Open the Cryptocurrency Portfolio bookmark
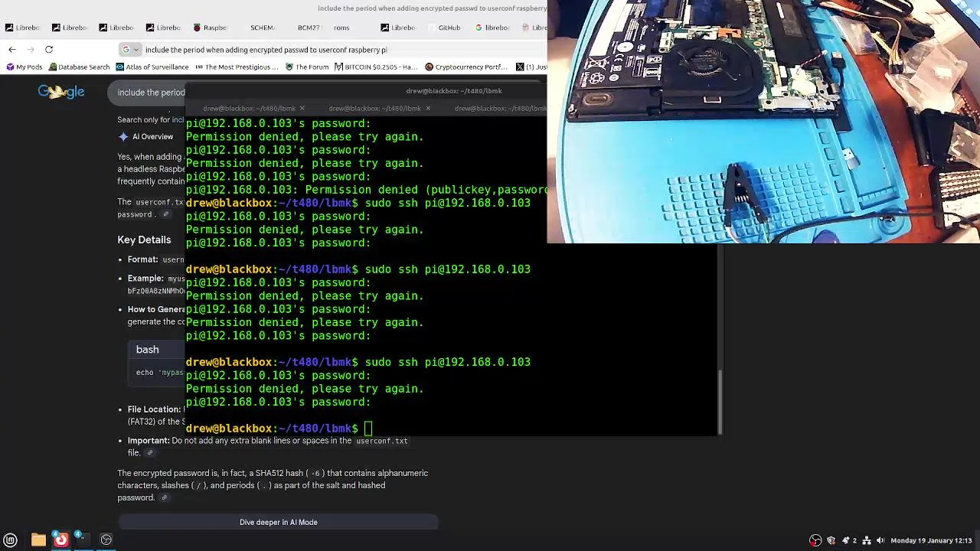Viewport: 980px width, 551px height. pos(466,67)
